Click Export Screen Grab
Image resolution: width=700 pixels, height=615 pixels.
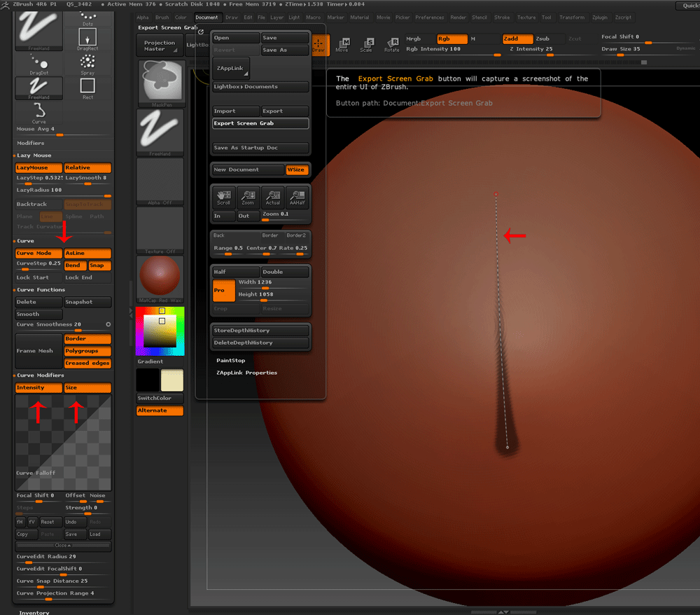pyautogui.click(x=260, y=124)
